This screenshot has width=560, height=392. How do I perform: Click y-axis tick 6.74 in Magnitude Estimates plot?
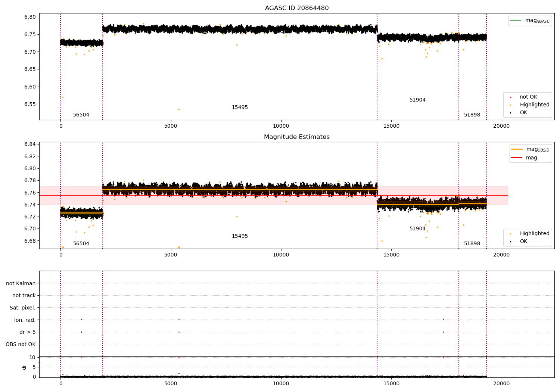30,205
